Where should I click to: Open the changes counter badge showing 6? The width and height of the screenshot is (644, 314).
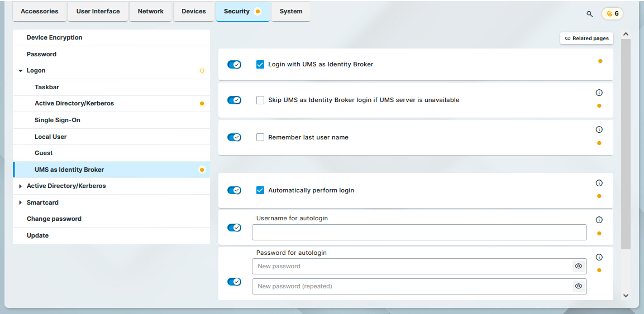tap(612, 14)
